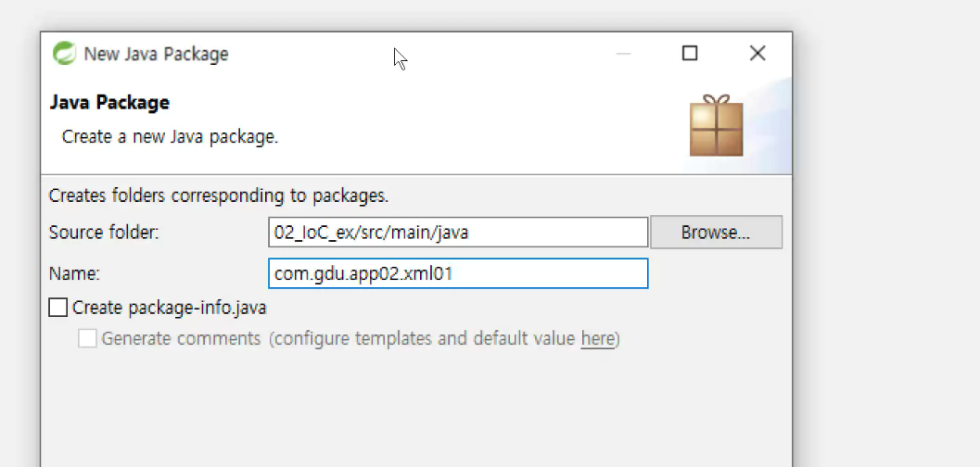Maximize the New Java Package window
Viewport: 980px width, 467px height.
click(690, 53)
